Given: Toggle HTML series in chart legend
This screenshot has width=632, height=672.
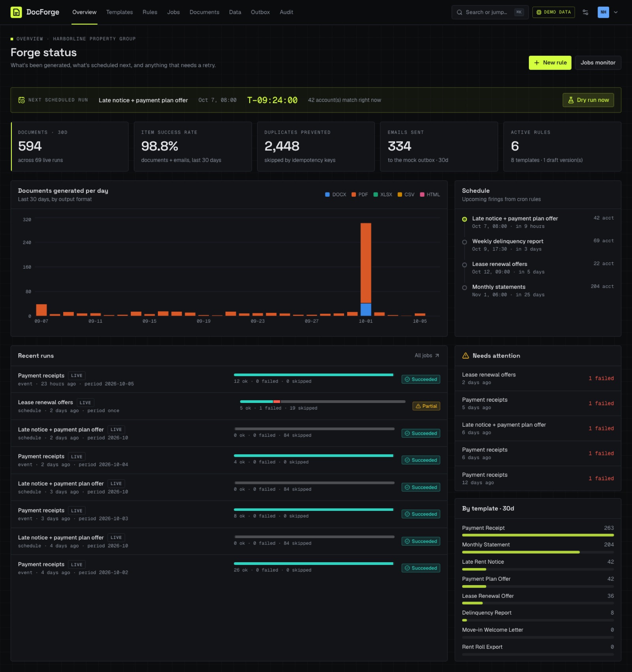Looking at the screenshot, I should tap(430, 194).
